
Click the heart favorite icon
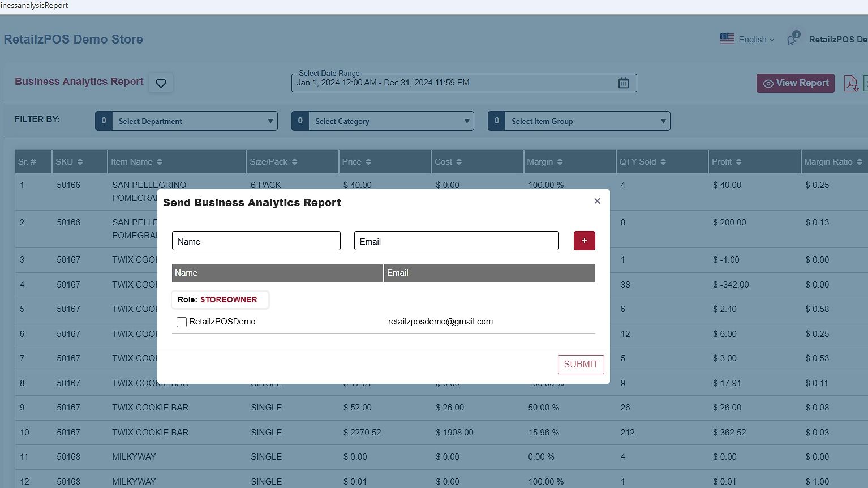(161, 83)
